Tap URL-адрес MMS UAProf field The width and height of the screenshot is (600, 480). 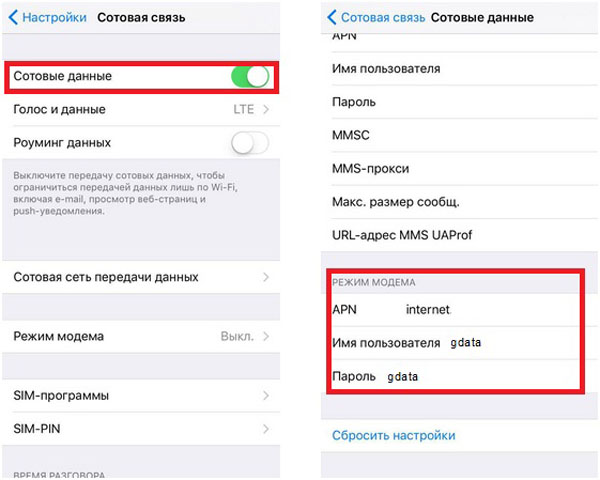tap(459, 235)
